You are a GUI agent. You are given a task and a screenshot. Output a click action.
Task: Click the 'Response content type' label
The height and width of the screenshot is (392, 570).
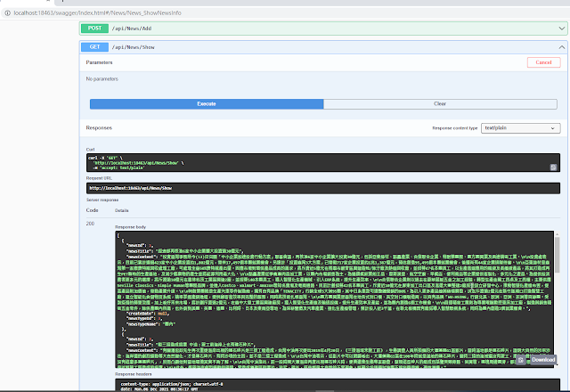455,128
